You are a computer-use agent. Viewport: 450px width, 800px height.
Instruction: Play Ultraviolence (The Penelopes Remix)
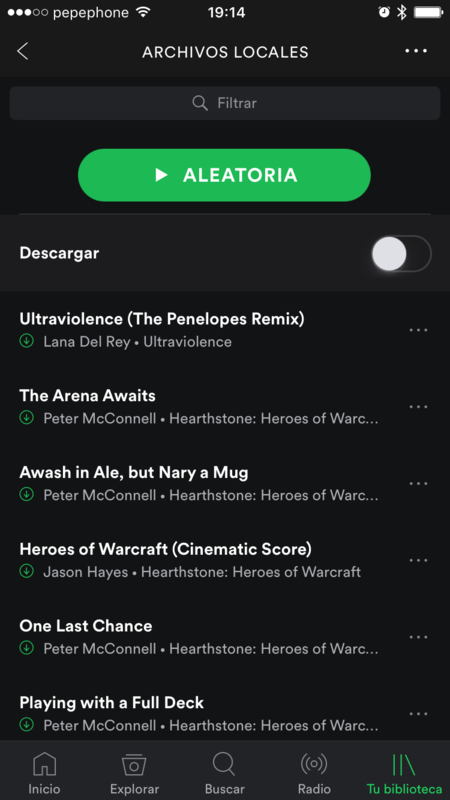point(204,330)
